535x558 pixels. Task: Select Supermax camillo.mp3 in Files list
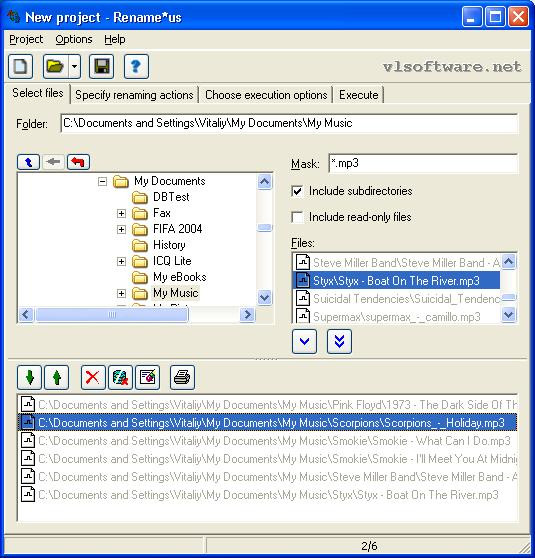pyautogui.click(x=397, y=316)
